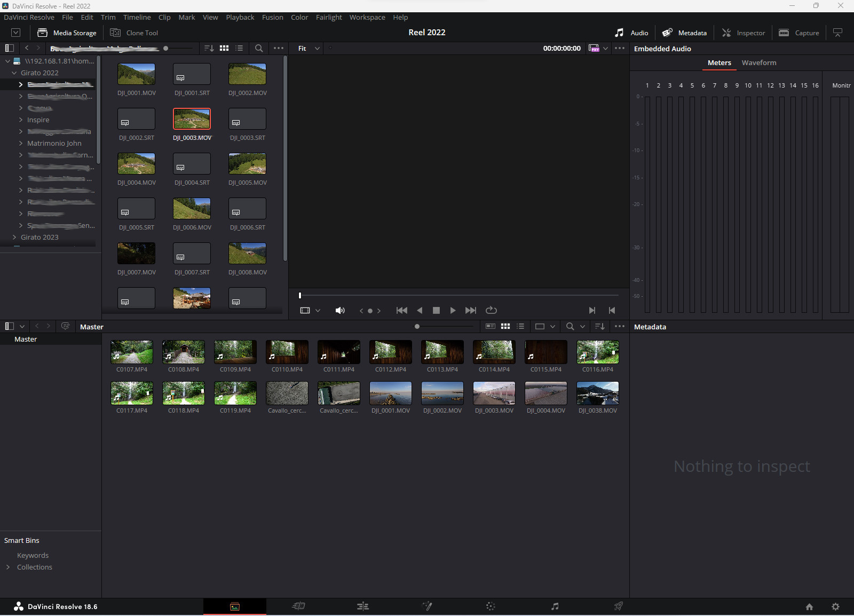Viewport: 854px width, 616px height.
Task: Open viewer mode dropdown arrow
Action: point(318,310)
